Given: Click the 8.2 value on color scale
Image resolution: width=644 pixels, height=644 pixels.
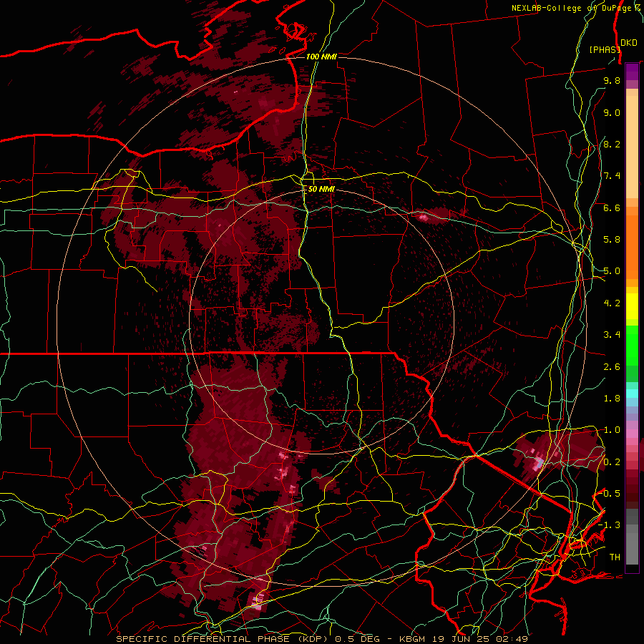Looking at the screenshot, I should pos(612,144).
